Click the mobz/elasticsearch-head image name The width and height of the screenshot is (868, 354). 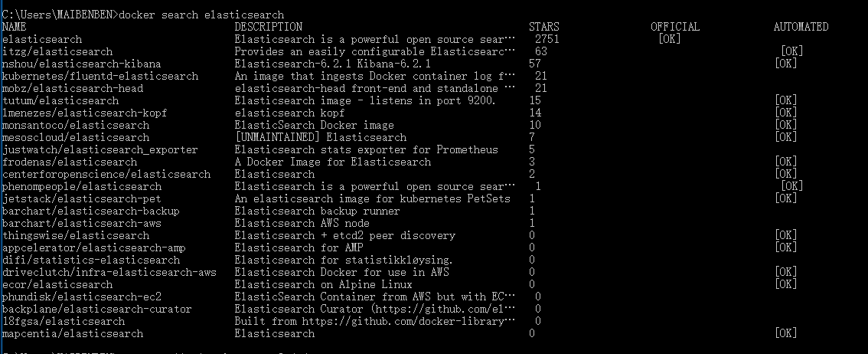pos(73,88)
